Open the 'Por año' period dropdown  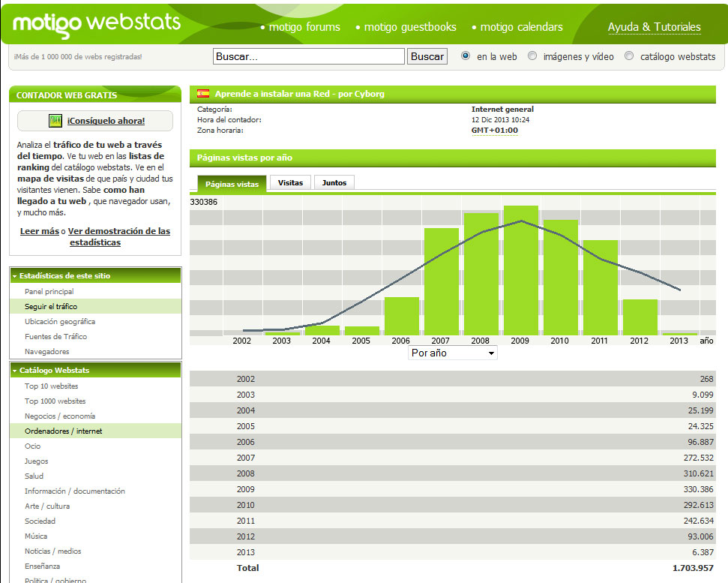(x=453, y=353)
